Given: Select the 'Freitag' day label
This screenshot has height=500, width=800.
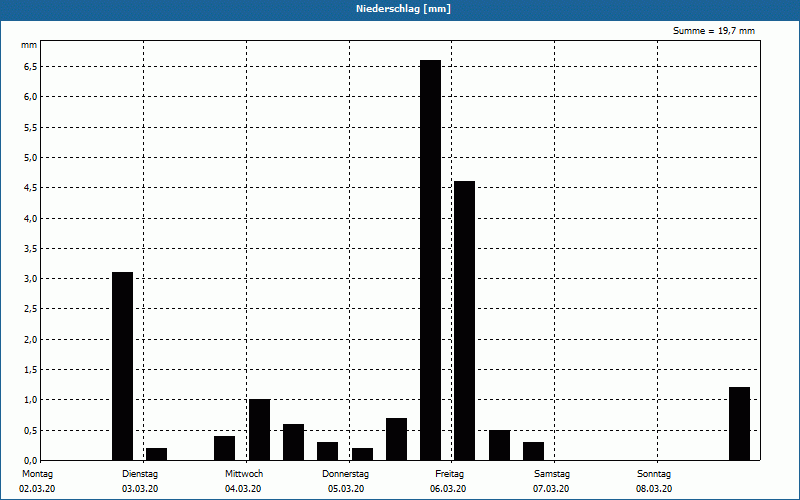Looking at the screenshot, I should pyautogui.click(x=449, y=474).
